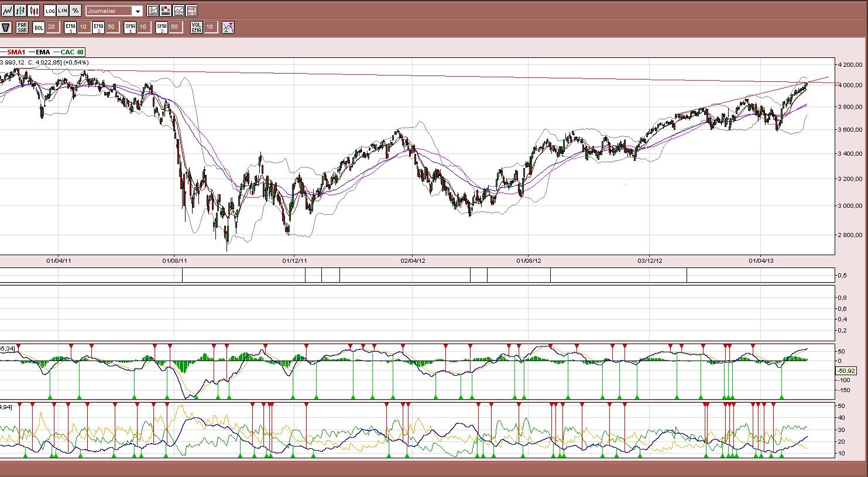Click the 01/12/11 date label
Image resolution: width=868 pixels, height=477 pixels.
click(x=294, y=261)
